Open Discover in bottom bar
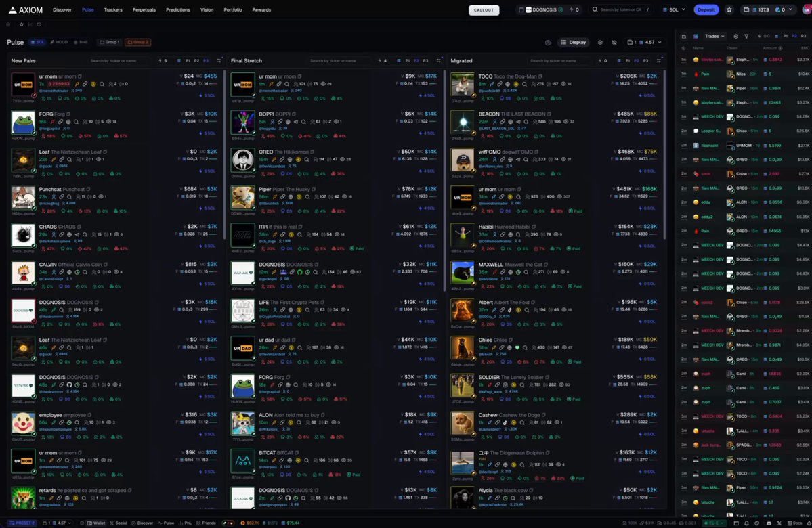Image resolution: width=812 pixels, height=528 pixels. coord(142,523)
